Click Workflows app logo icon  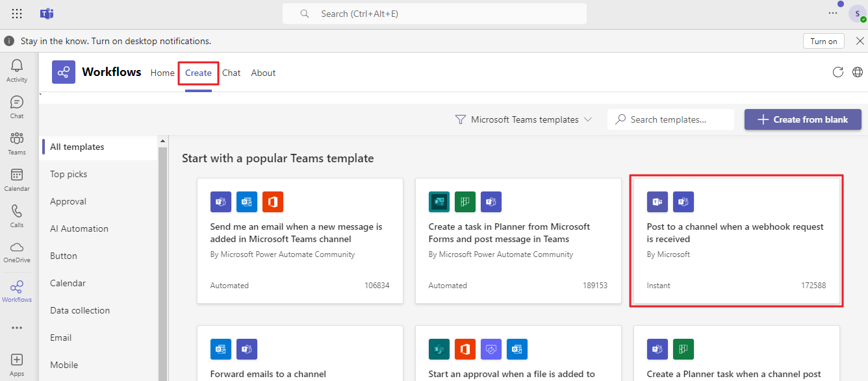click(64, 72)
